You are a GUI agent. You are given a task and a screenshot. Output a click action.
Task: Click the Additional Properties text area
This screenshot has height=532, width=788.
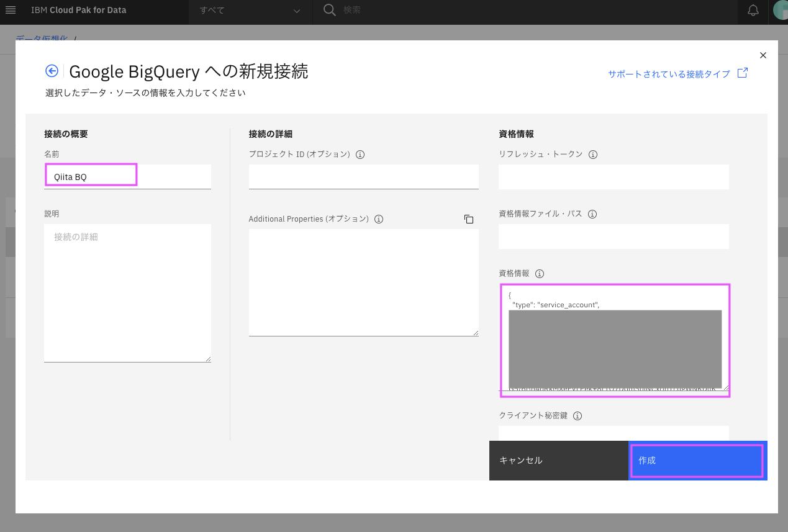click(363, 282)
